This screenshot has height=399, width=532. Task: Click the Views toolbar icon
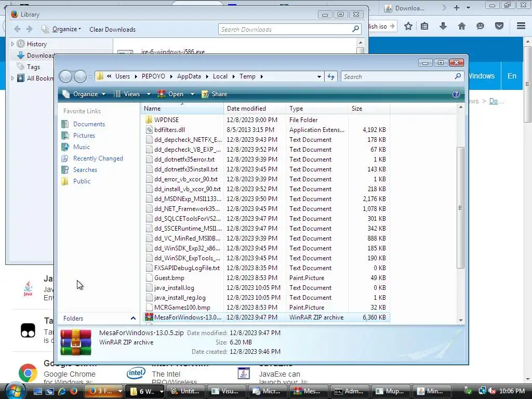pos(117,94)
